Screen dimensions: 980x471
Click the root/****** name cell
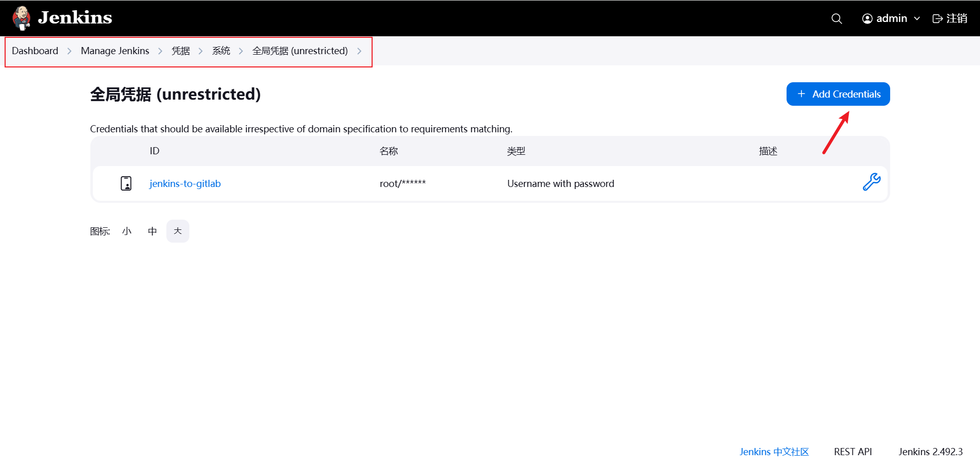point(403,183)
